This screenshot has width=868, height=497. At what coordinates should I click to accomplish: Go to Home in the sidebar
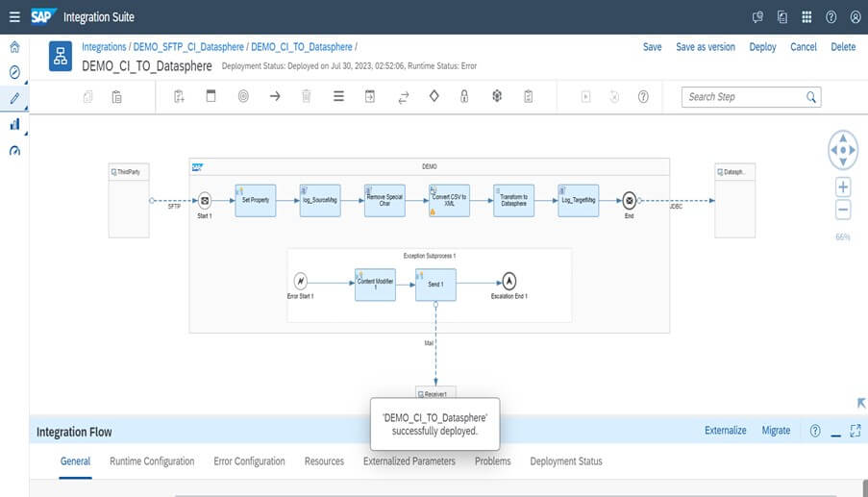[x=15, y=46]
